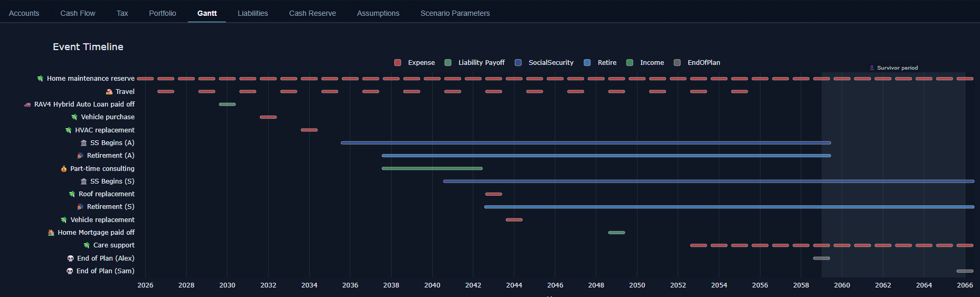Click the Vehicle replacement icon
This screenshot has width=980, height=297.
click(x=64, y=220)
